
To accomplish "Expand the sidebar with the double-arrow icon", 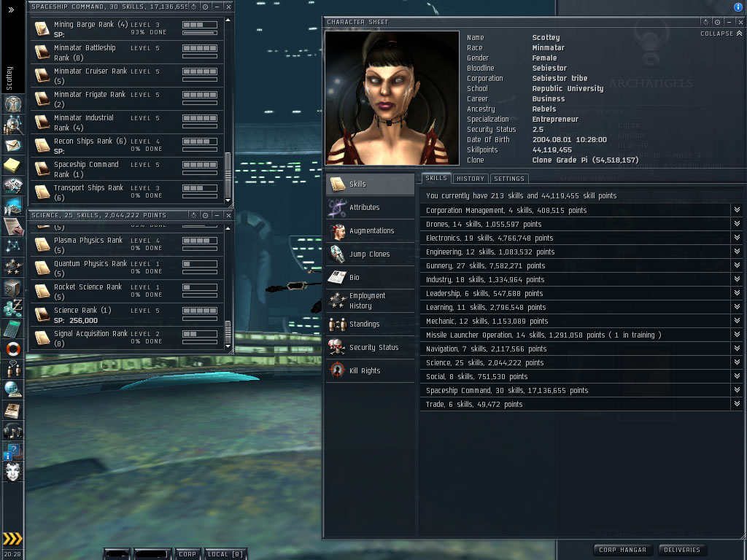I will pyautogui.click(x=12, y=9).
